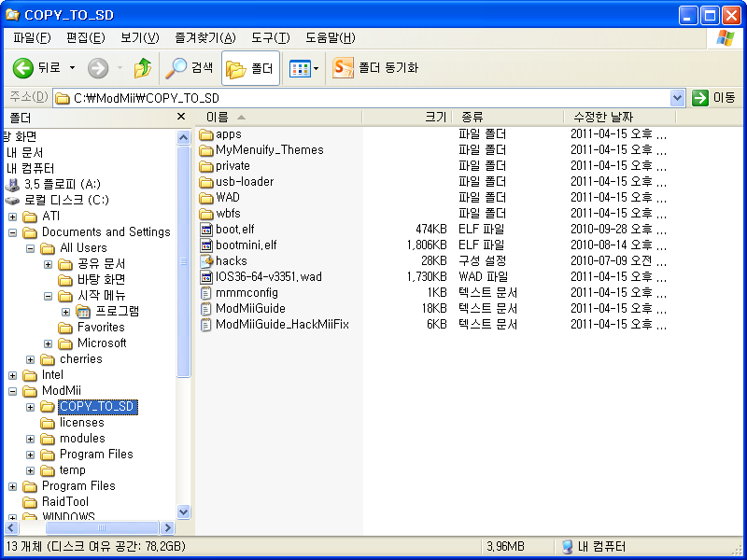
Task: Collapse the 시작 메뉴 tree node
Action: pyautogui.click(x=48, y=296)
